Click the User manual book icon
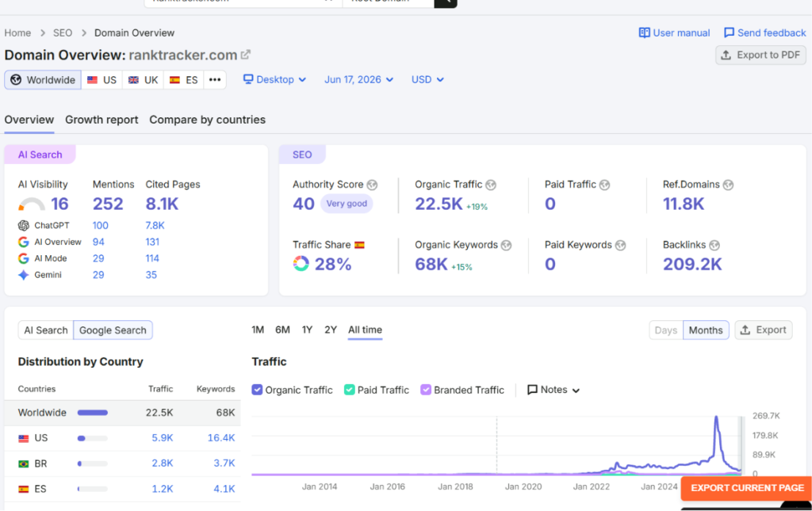 [644, 32]
